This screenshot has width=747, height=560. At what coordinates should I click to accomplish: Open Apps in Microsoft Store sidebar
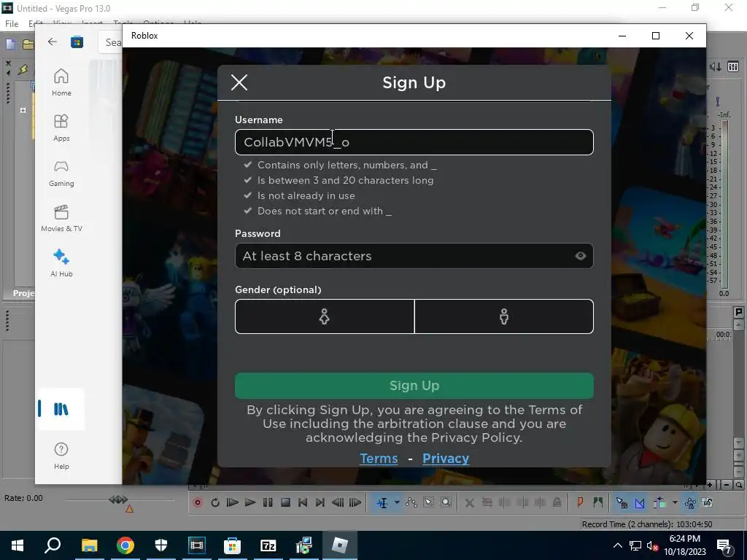click(x=61, y=128)
